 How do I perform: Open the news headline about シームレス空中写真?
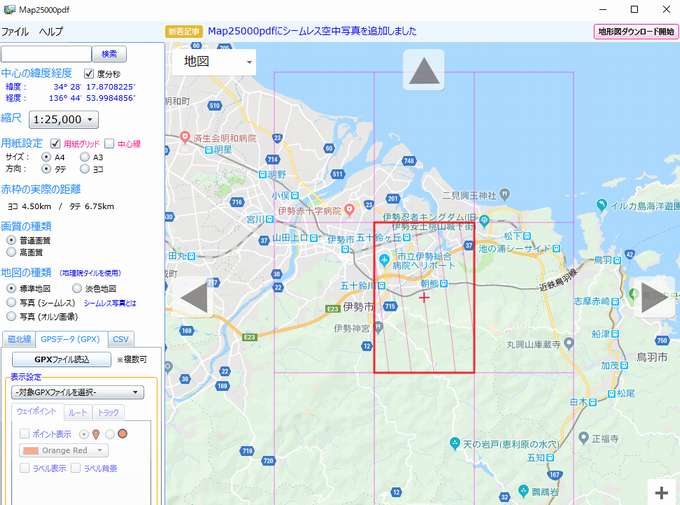[x=312, y=31]
